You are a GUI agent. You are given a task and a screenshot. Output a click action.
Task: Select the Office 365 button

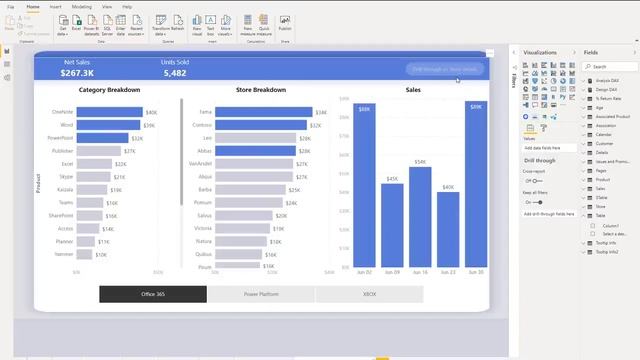(x=153, y=294)
